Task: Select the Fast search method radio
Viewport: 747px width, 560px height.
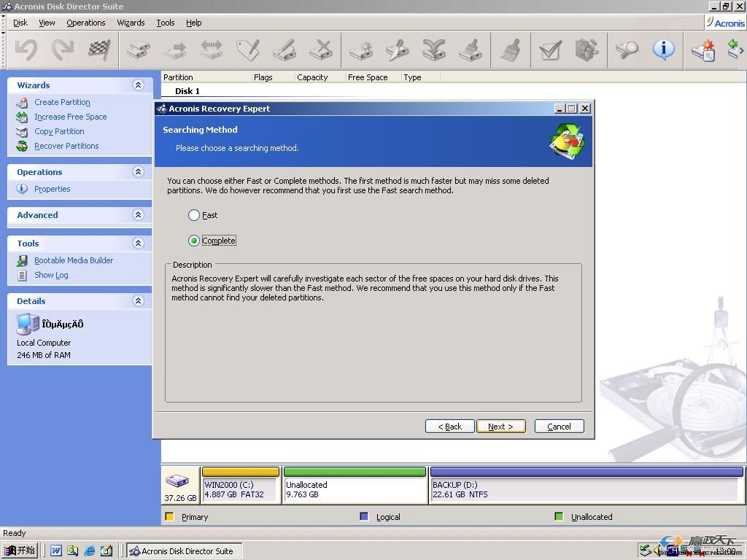Action: click(x=193, y=215)
